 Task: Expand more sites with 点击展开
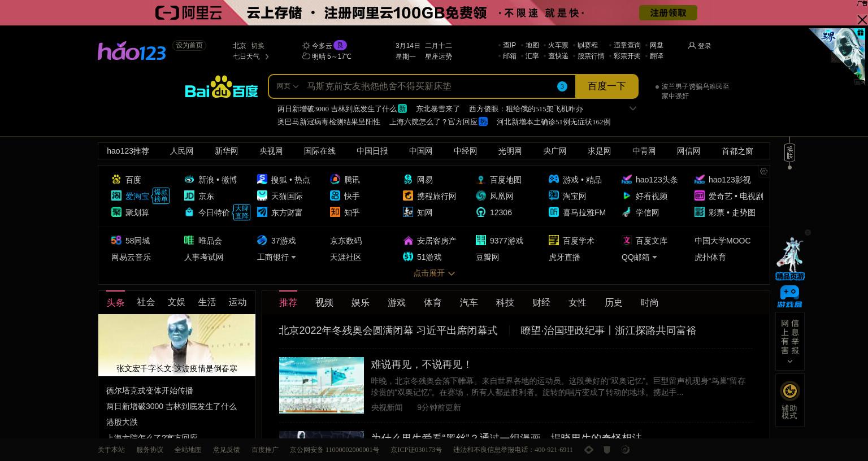pyautogui.click(x=433, y=273)
